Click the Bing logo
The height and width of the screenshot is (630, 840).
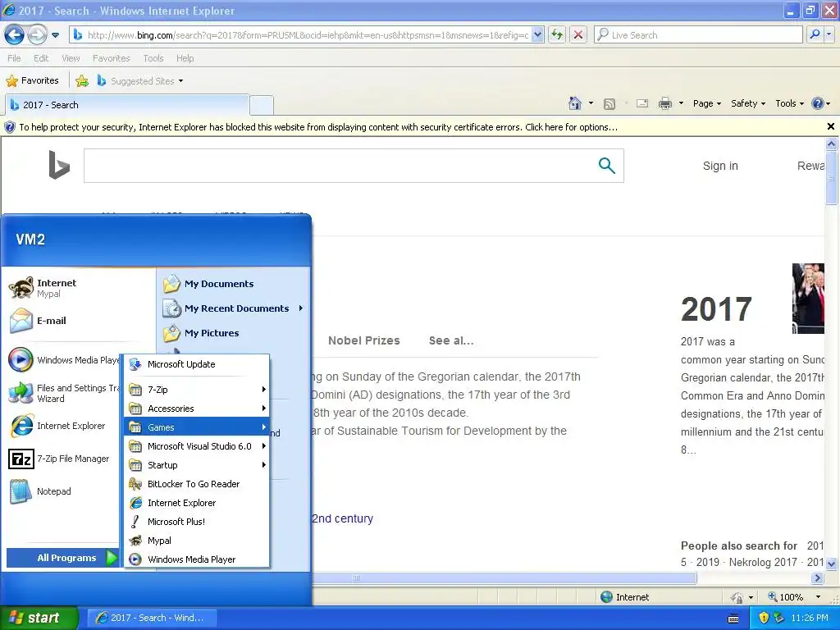pos(59,165)
